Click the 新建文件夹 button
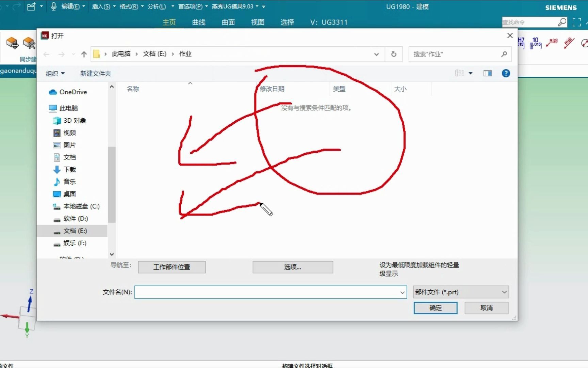Image resolution: width=588 pixels, height=368 pixels. (96, 74)
